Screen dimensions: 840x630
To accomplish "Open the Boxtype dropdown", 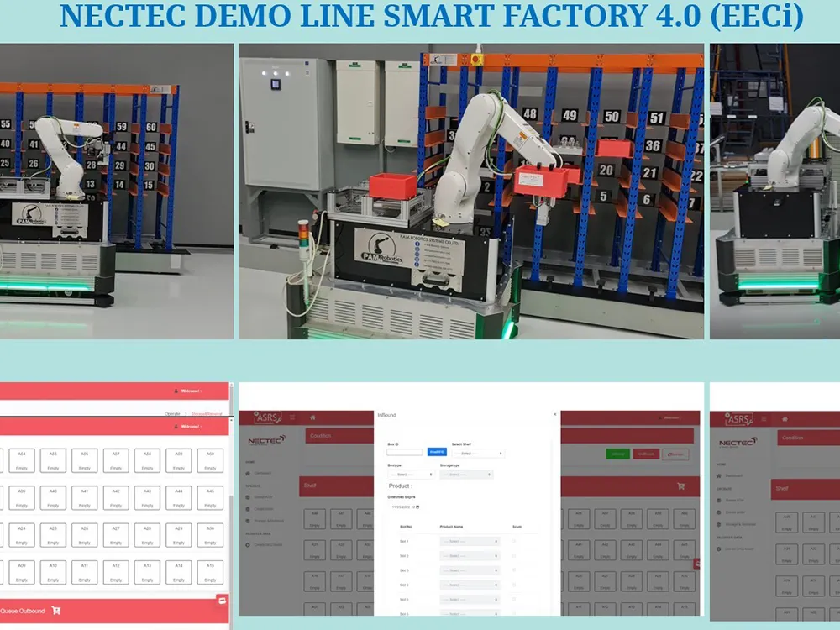I will coord(411,475).
